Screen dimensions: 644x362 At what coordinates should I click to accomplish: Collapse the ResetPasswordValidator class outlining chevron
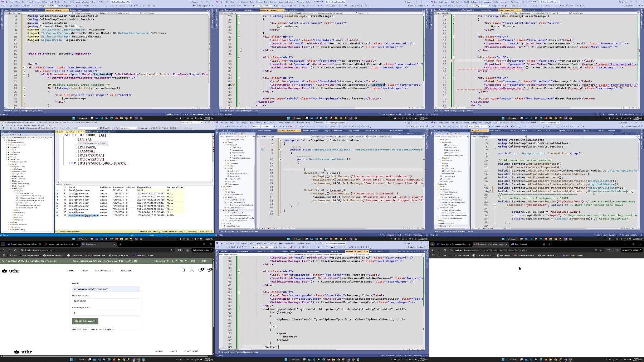[x=280, y=149]
